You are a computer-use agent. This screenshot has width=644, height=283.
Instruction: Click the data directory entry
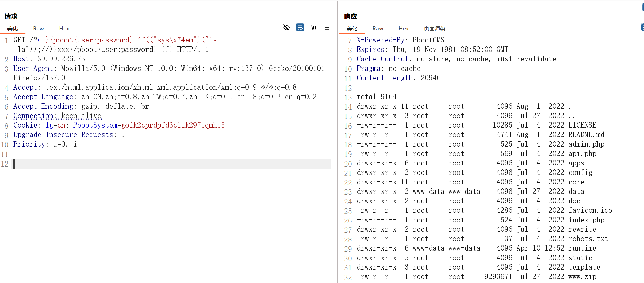(x=576, y=192)
